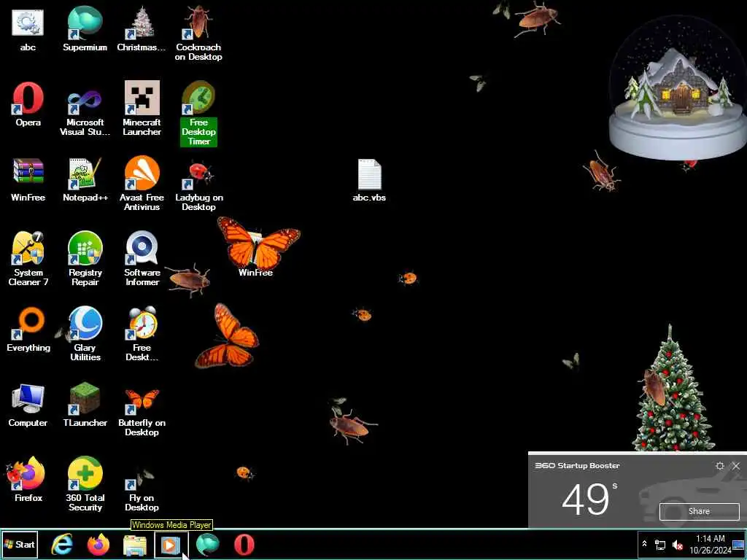This screenshot has height=560, width=747.
Task: Open Software Informer shortcut
Action: tap(142, 259)
